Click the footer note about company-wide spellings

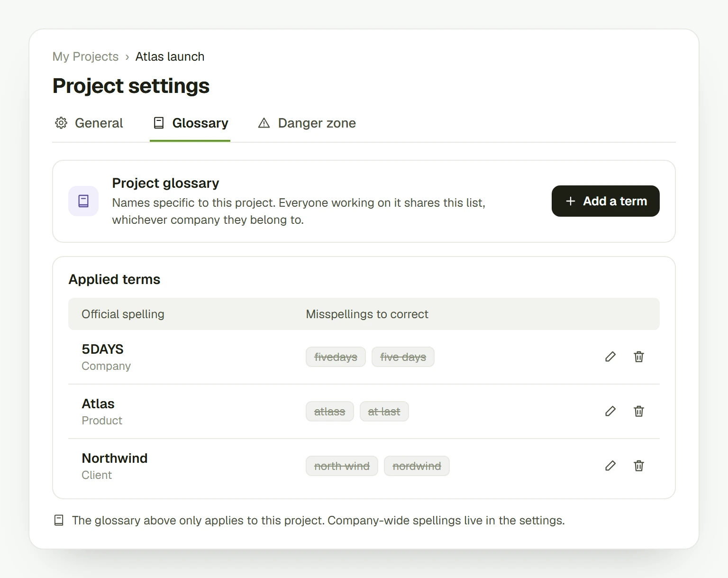(318, 521)
